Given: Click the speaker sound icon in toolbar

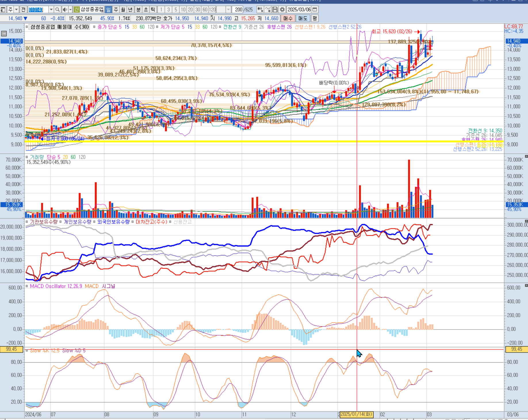Looking at the screenshot, I should coord(65,9).
